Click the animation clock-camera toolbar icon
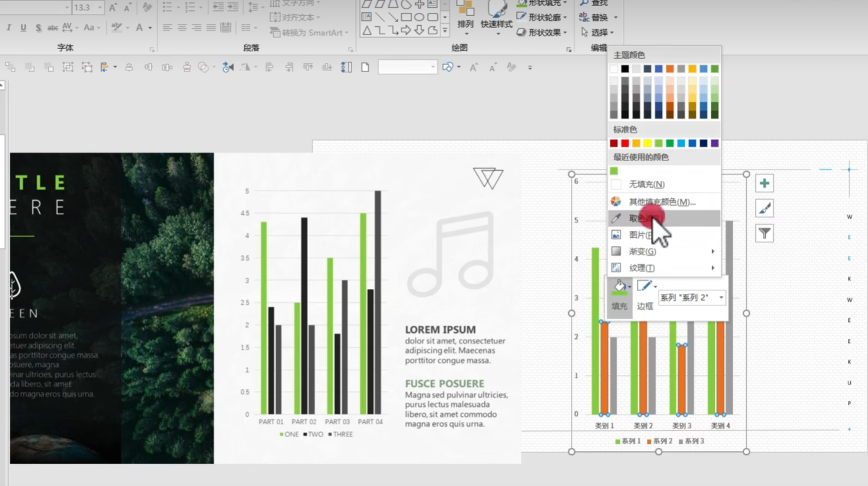Image resolution: width=868 pixels, height=486 pixels. pyautogui.click(x=228, y=67)
